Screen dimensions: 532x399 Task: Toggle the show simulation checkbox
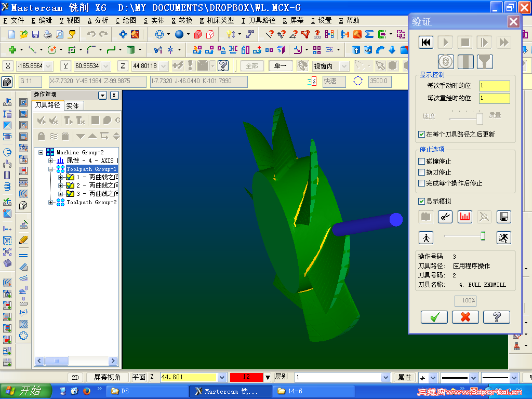coord(421,201)
